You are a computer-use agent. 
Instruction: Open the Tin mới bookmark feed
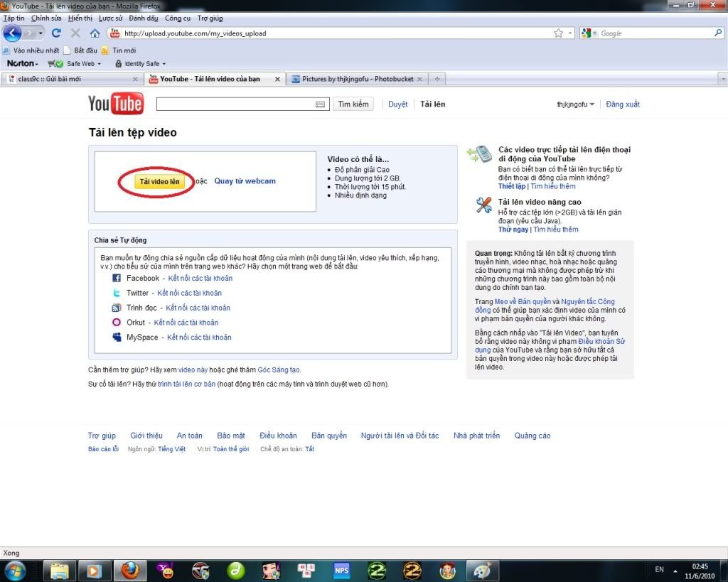[119, 50]
